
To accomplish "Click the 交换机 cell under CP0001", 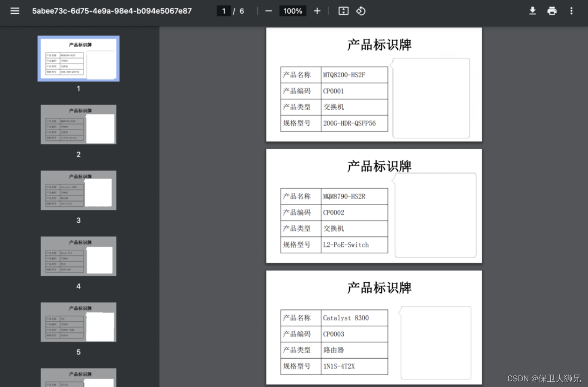I will click(354, 107).
